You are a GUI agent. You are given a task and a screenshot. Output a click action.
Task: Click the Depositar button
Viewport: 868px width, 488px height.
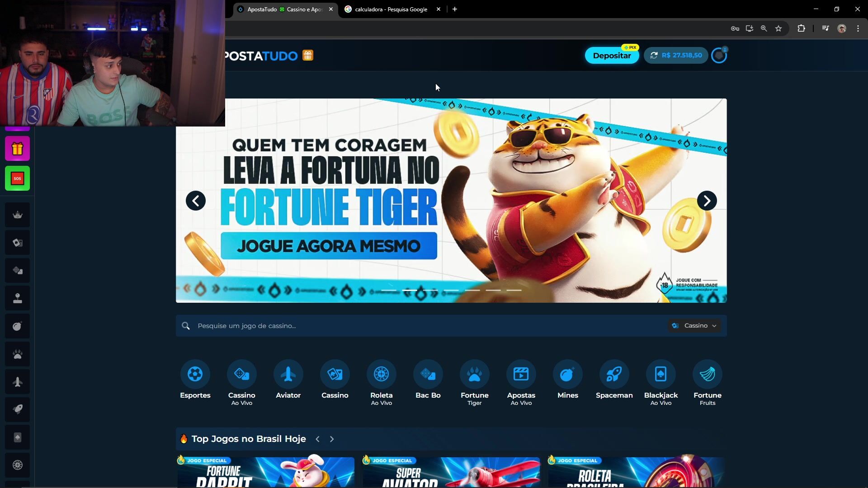pyautogui.click(x=612, y=56)
